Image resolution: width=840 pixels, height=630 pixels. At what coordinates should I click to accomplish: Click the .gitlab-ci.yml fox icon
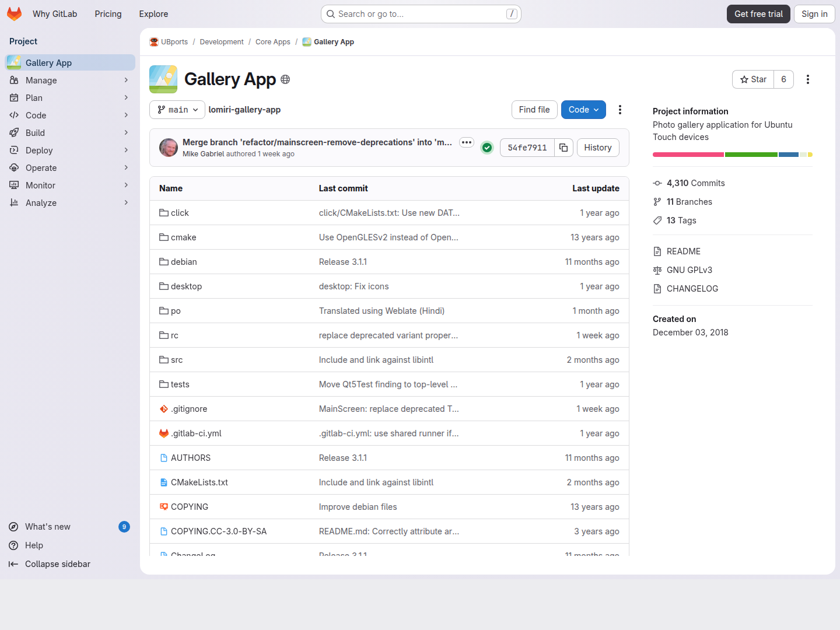coord(164,433)
